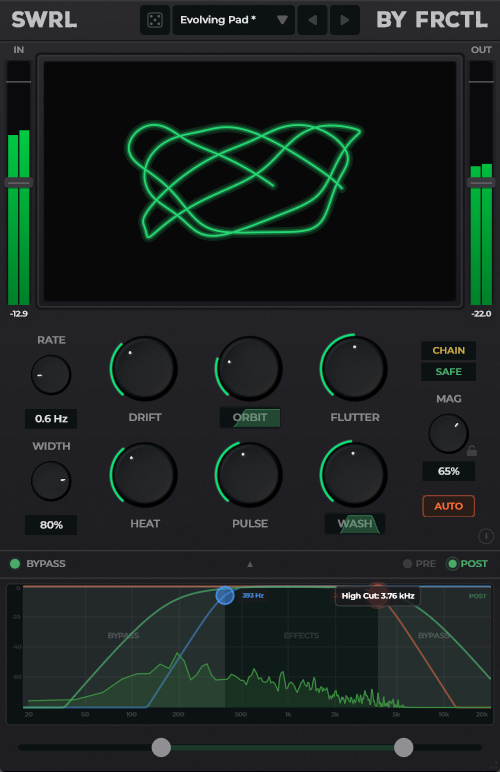This screenshot has width=500, height=772.
Task: Collapse the filter panel with triangle arrow
Action: (x=250, y=564)
